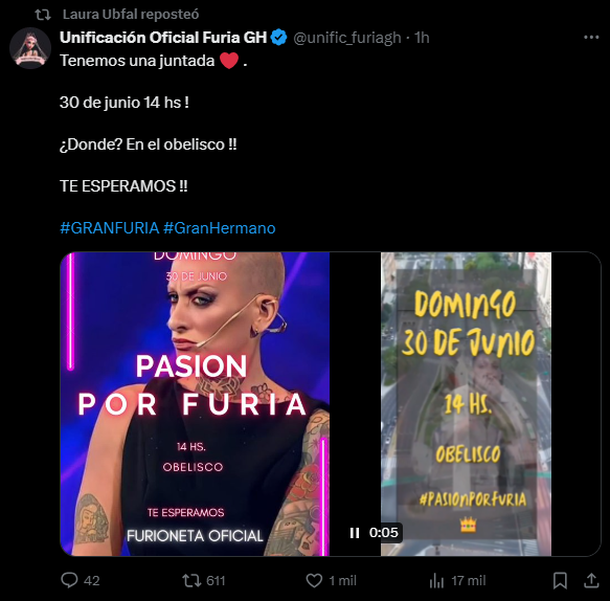Image resolution: width=610 pixels, height=601 pixels.
Task: Share tweet using upload arrow icon
Action: tap(591, 580)
